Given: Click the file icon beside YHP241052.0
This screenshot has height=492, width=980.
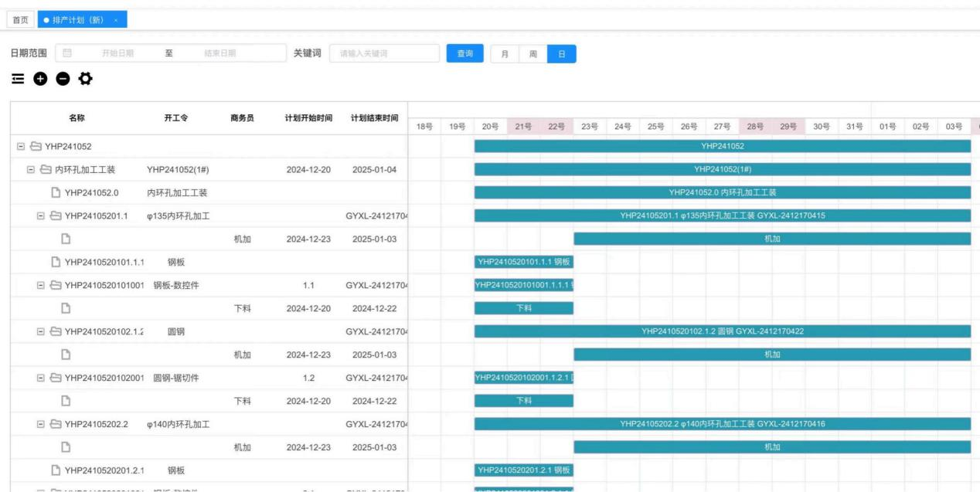Looking at the screenshot, I should 56,193.
